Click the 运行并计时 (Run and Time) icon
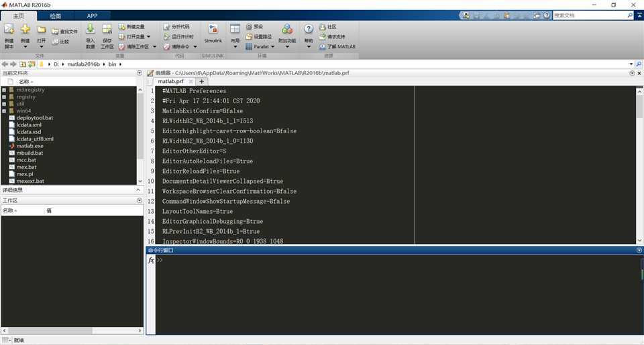Screen dimensions: 644x345 [x=166, y=37]
